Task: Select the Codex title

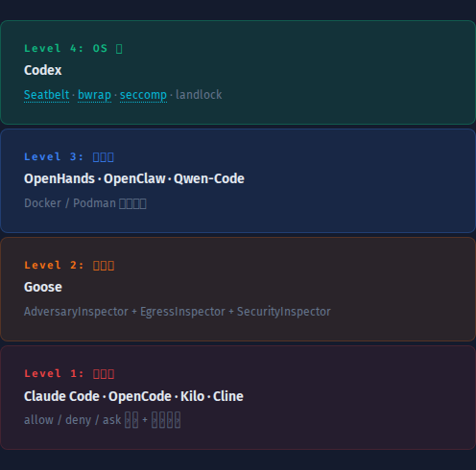Action: 43,70
